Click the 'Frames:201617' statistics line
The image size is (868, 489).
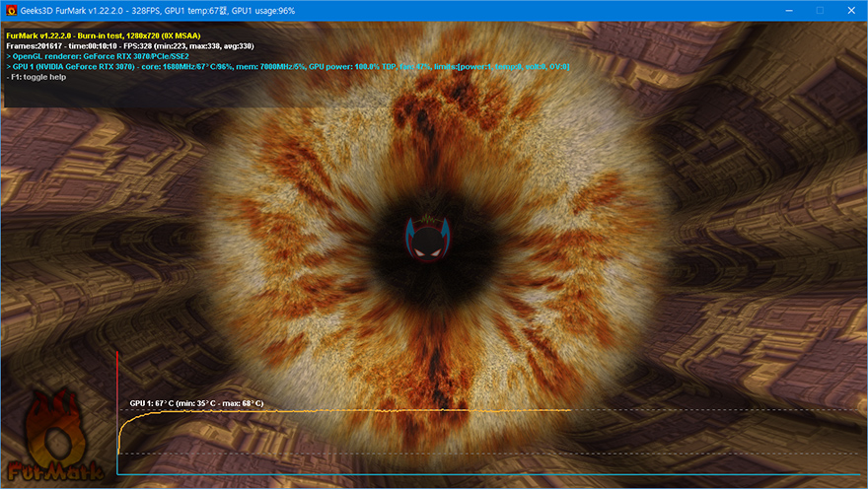coord(130,46)
